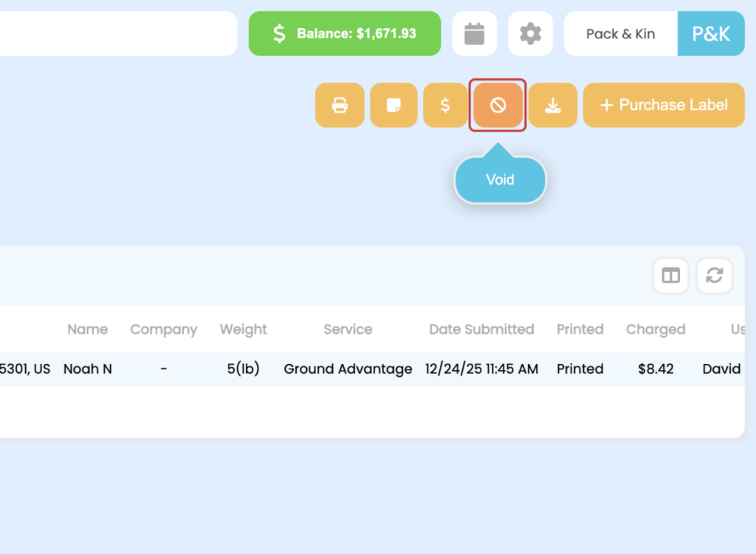Open the calendar icon near the balance

[474, 33]
